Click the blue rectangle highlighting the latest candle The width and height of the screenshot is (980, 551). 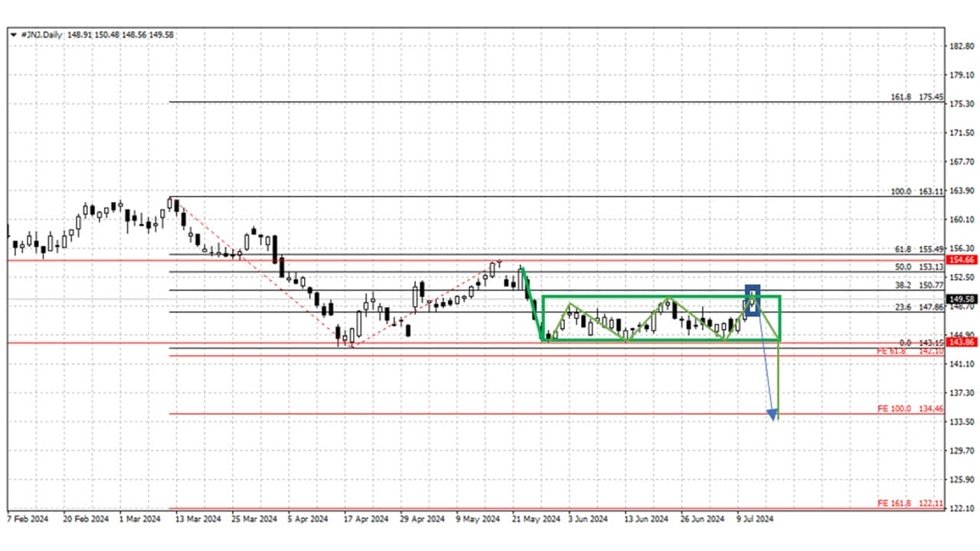click(x=753, y=299)
